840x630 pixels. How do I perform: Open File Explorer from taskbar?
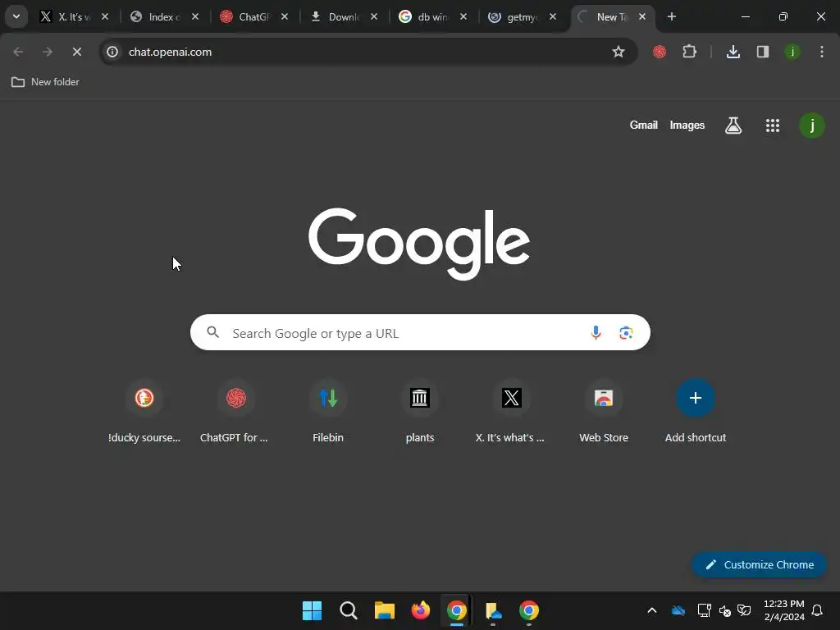[x=384, y=610]
